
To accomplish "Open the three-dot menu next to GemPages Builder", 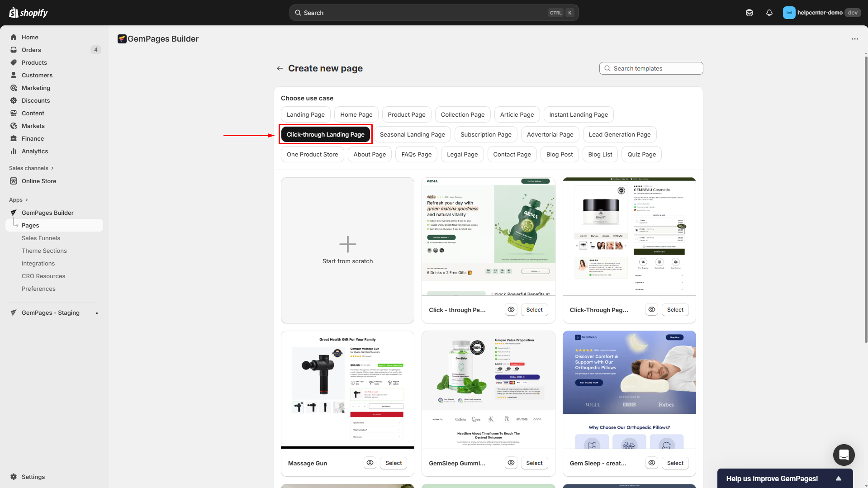I will click(854, 39).
